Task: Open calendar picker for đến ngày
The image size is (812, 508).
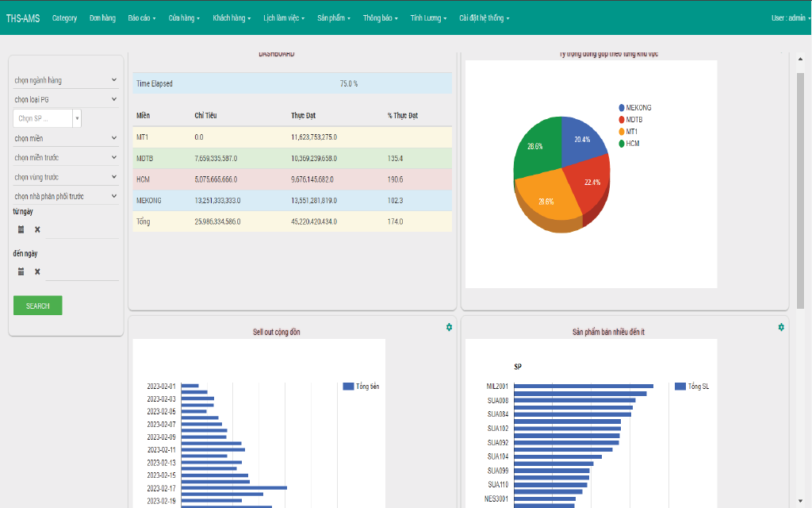Action: click(21, 271)
